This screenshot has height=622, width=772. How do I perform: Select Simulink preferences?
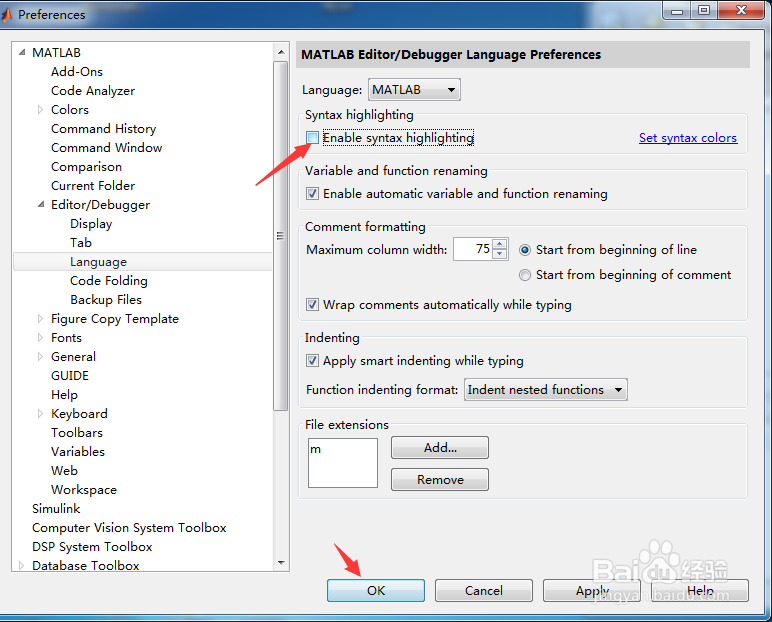pos(56,509)
